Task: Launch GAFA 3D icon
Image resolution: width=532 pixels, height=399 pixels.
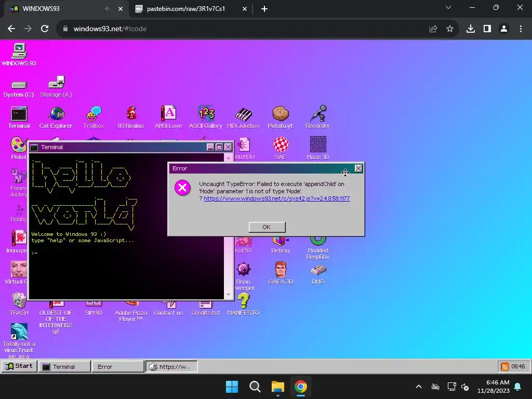Action: pyautogui.click(x=280, y=273)
